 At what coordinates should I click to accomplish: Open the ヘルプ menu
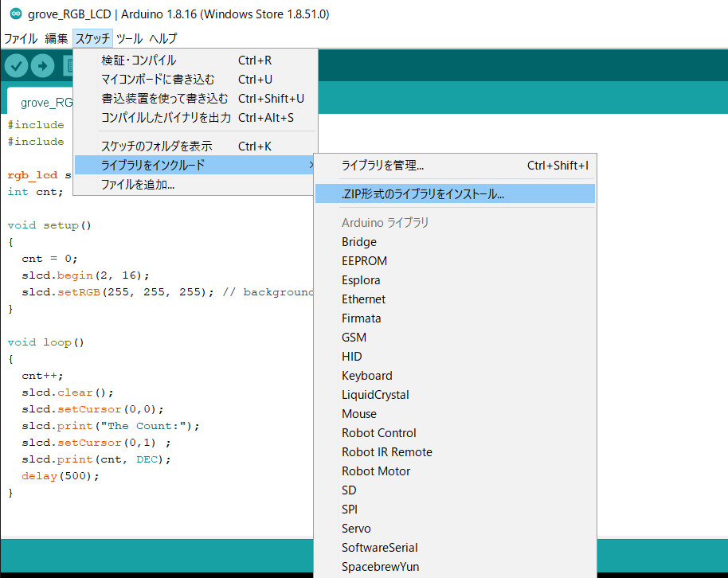[x=163, y=38]
